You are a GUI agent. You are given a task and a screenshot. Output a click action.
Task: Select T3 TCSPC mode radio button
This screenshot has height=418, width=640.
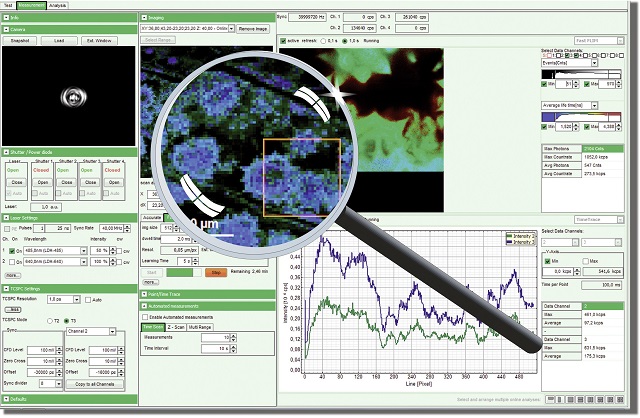pos(67,321)
